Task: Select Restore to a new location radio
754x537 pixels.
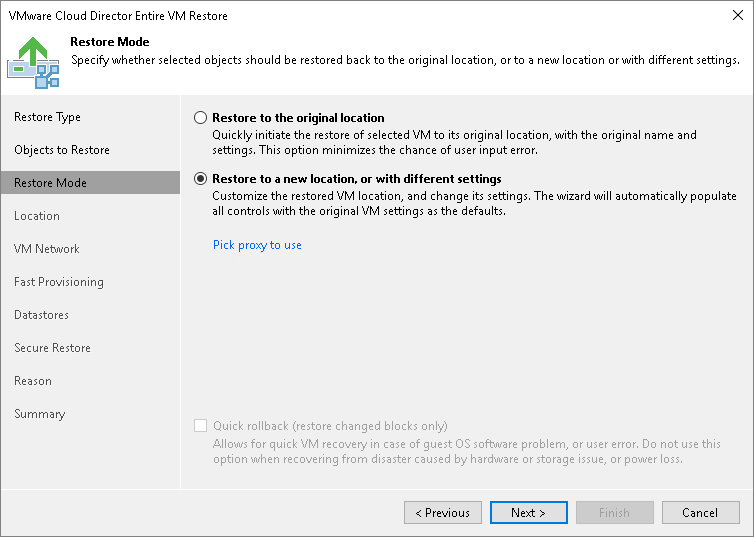Action: pos(200,179)
